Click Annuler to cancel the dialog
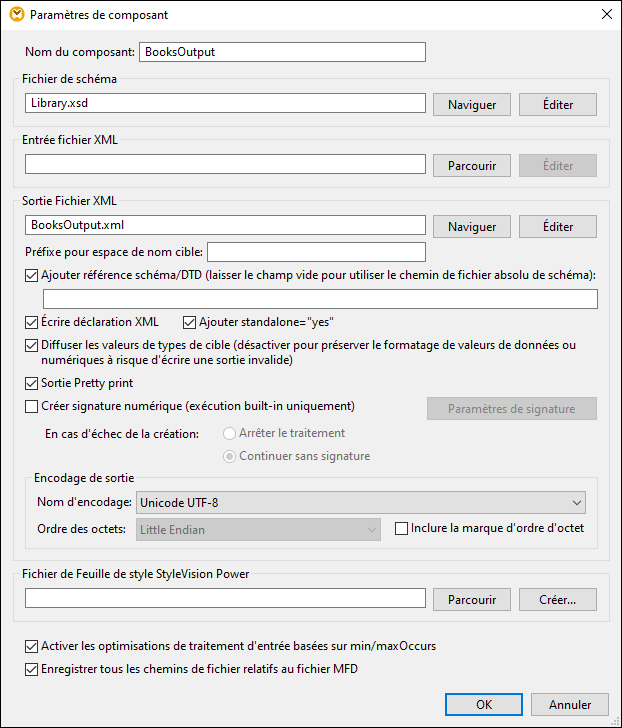Image resolution: width=622 pixels, height=728 pixels. point(570,704)
